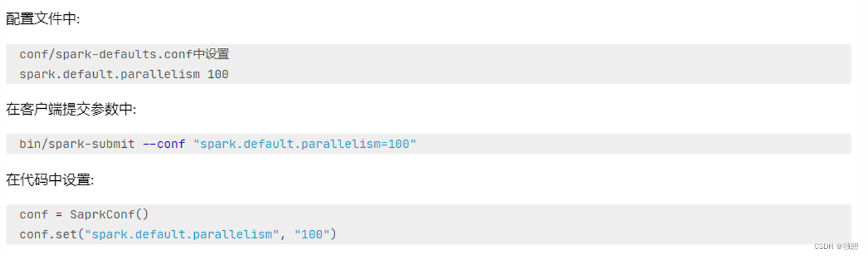The height and width of the screenshot is (256, 868).
Task: Click the word "conf" in "--conf"
Action: click(171, 144)
